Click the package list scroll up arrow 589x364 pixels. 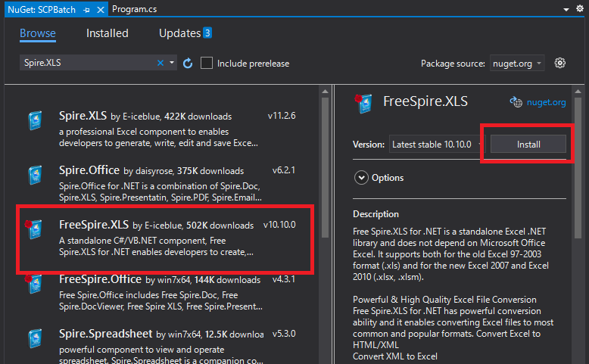point(326,92)
